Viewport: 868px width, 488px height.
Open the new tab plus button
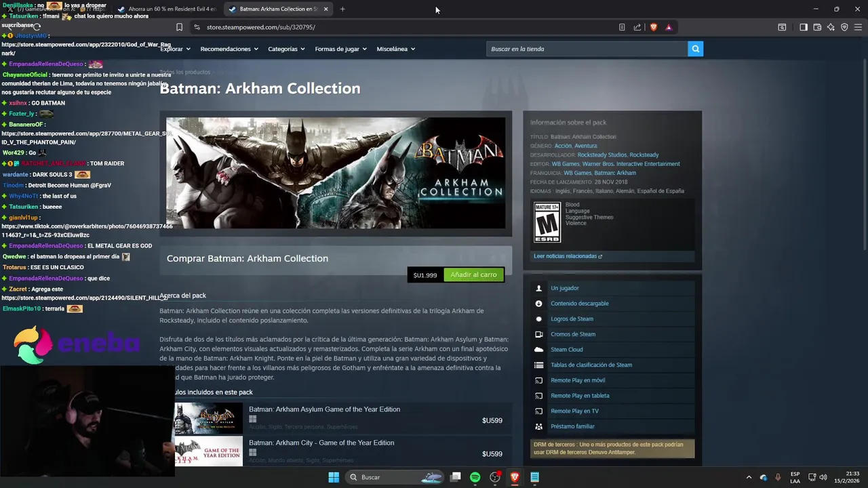[342, 9]
